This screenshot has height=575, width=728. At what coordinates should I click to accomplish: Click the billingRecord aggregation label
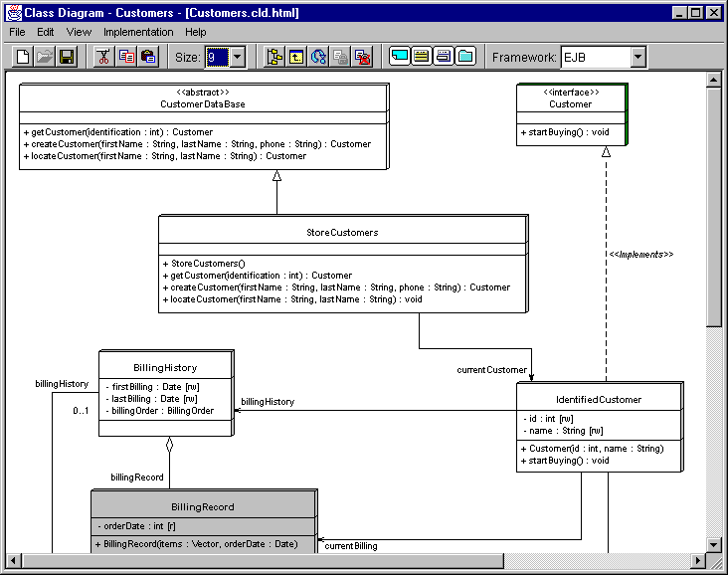click(x=137, y=477)
